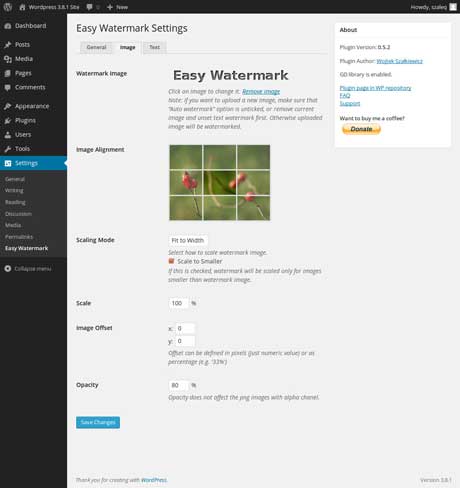Switch to the General tab

96,47
